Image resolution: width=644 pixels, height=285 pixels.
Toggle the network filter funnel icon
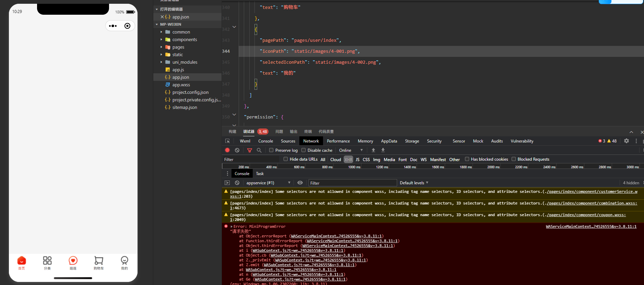(250, 150)
